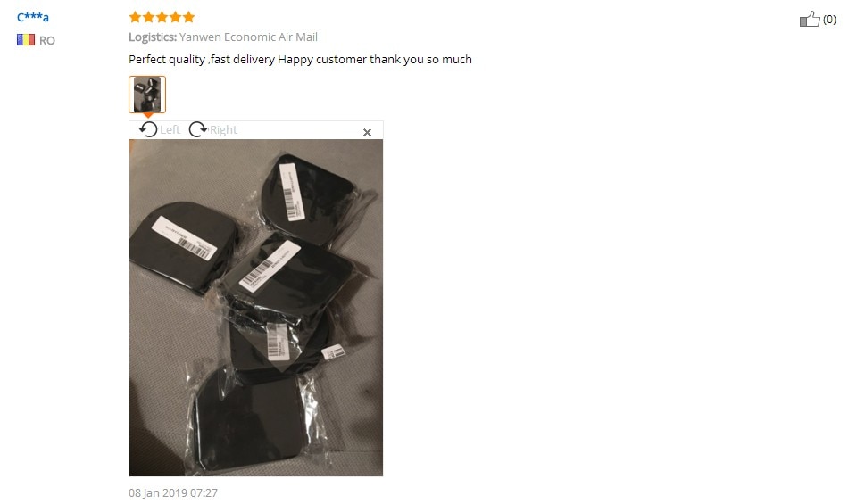Click the RO country code text
This screenshot has height=504, width=848.
[x=47, y=40]
